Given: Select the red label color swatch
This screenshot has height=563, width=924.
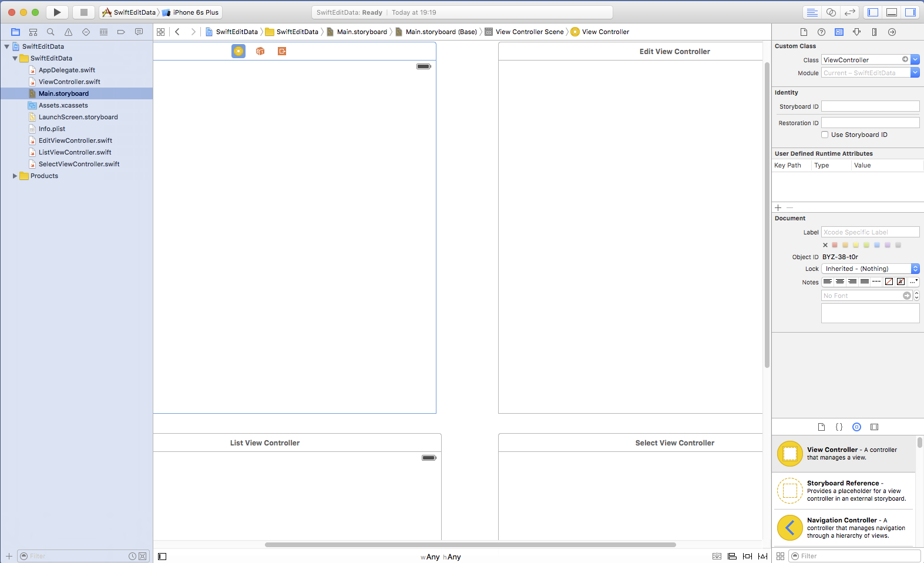Looking at the screenshot, I should 835,245.
